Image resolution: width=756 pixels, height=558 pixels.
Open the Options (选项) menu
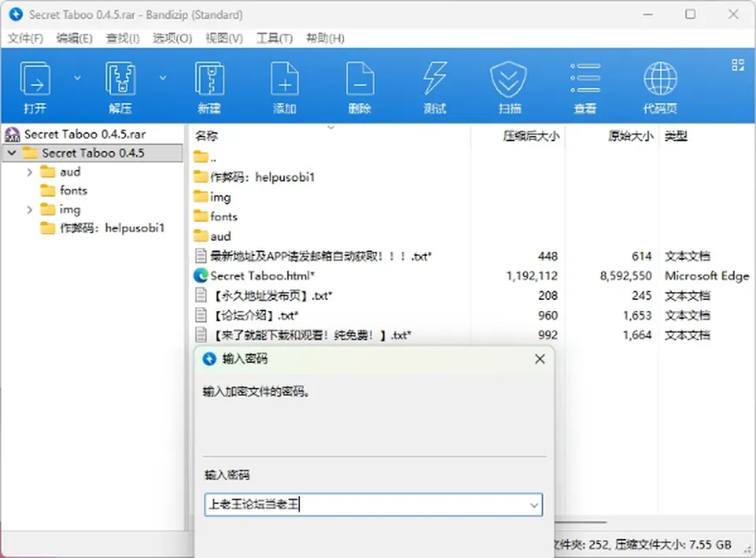[x=172, y=38]
